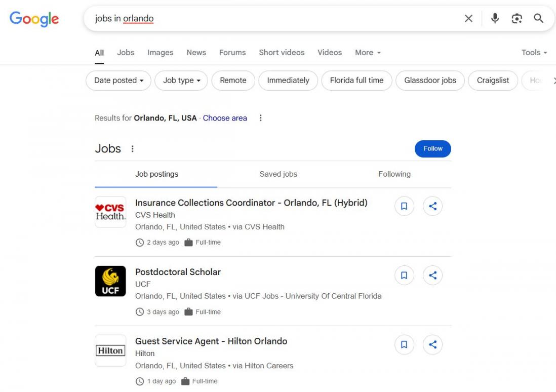The width and height of the screenshot is (556, 392).
Task: Select the Following tab
Action: 394,174
